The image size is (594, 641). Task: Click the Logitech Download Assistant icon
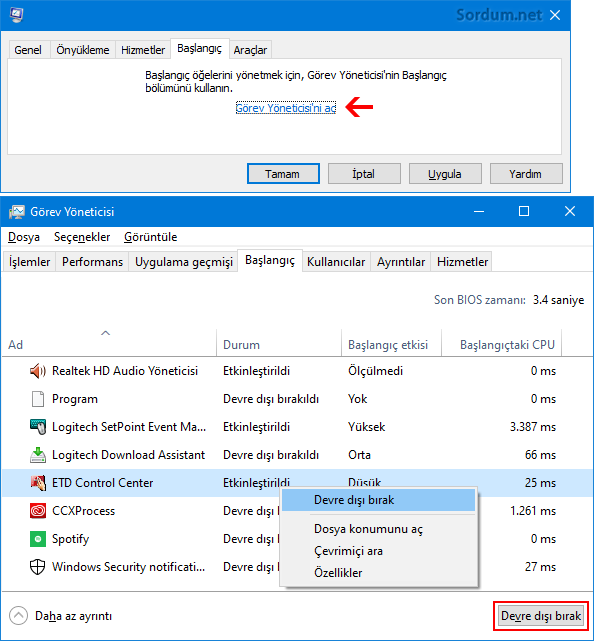pyautogui.click(x=38, y=455)
